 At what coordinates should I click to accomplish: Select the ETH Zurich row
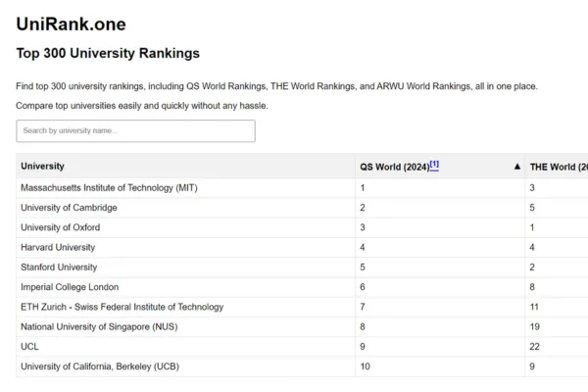(122, 307)
